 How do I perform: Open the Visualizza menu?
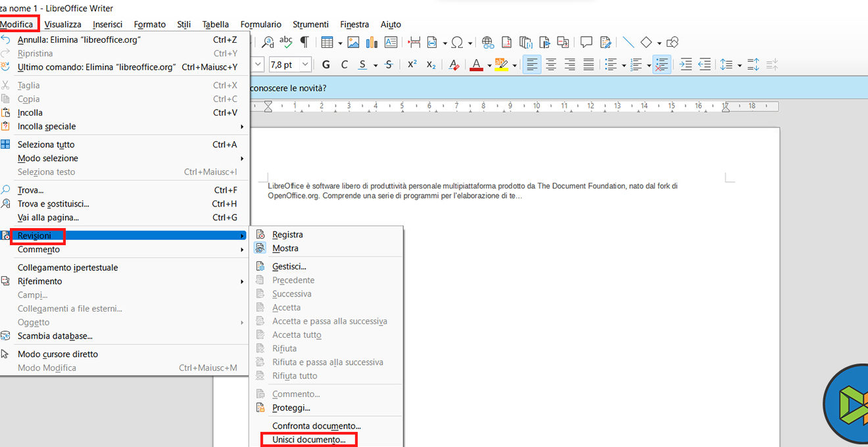point(63,24)
